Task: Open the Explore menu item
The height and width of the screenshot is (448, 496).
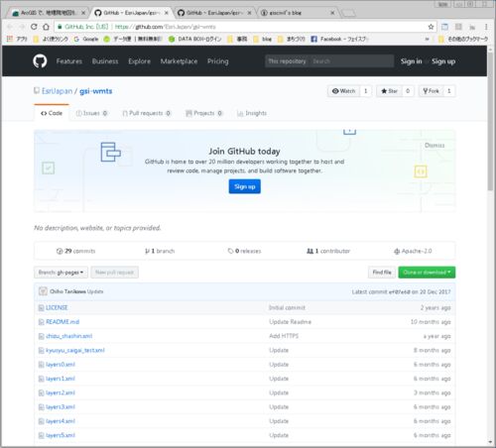Action: [x=140, y=61]
